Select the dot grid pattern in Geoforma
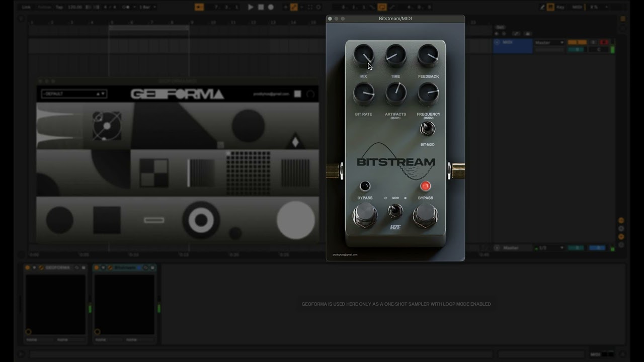644x362 pixels. 248,173
